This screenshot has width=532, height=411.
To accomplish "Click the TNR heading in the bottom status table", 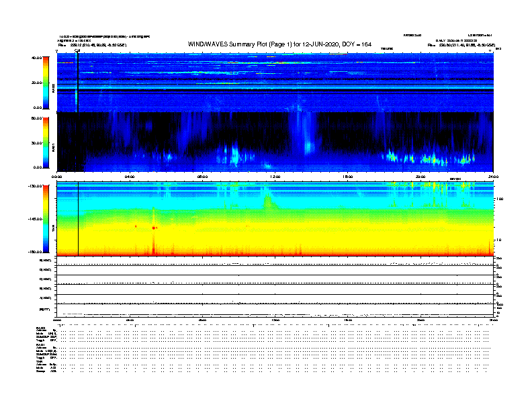I will 40,361.
